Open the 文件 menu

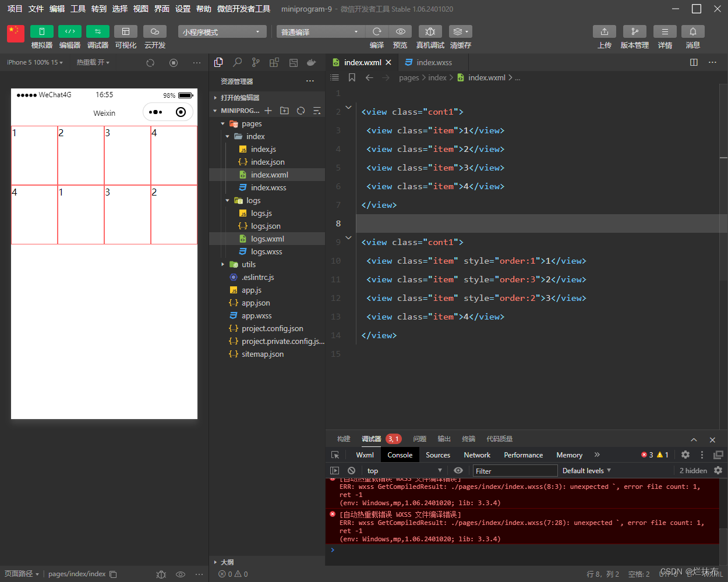tap(36, 9)
